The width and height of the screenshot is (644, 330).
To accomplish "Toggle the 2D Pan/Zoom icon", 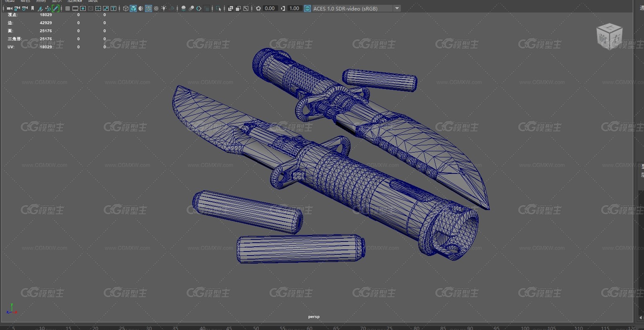I will (48, 8).
